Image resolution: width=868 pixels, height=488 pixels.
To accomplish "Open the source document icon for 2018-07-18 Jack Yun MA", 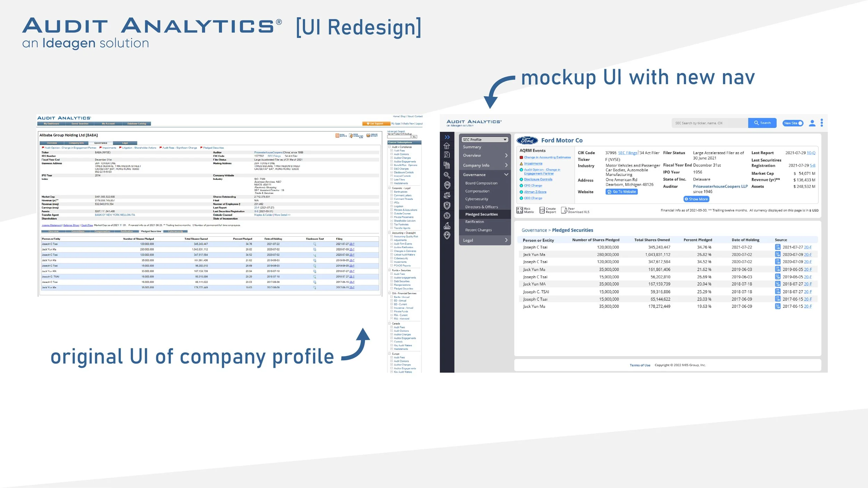I will pos(778,284).
